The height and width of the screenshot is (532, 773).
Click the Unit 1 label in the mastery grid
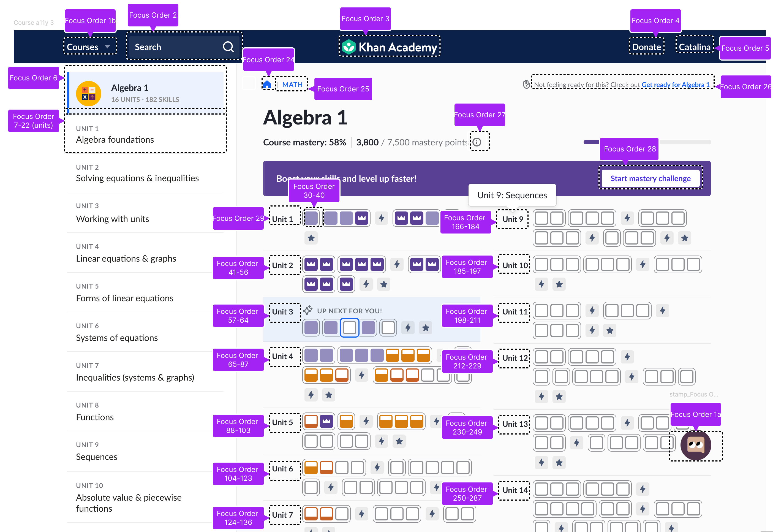pos(282,219)
